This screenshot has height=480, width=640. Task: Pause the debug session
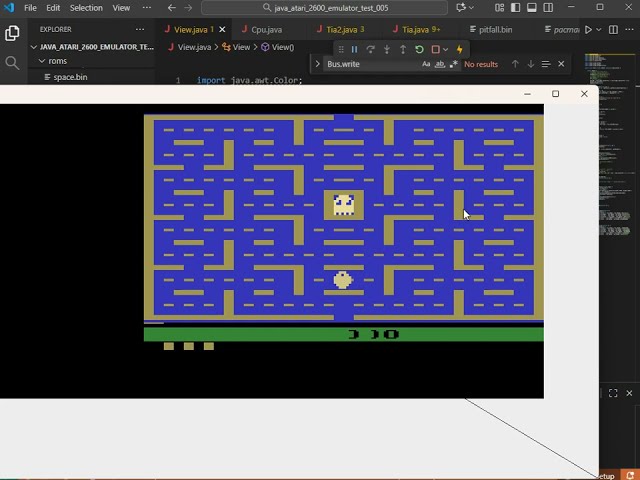[354, 49]
